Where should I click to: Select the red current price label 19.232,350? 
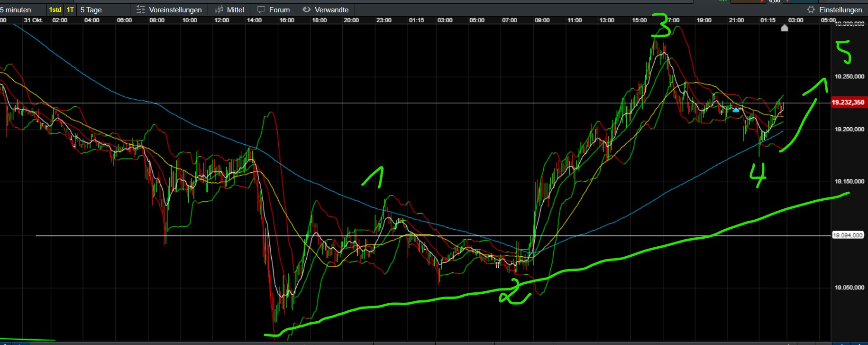pyautogui.click(x=848, y=102)
